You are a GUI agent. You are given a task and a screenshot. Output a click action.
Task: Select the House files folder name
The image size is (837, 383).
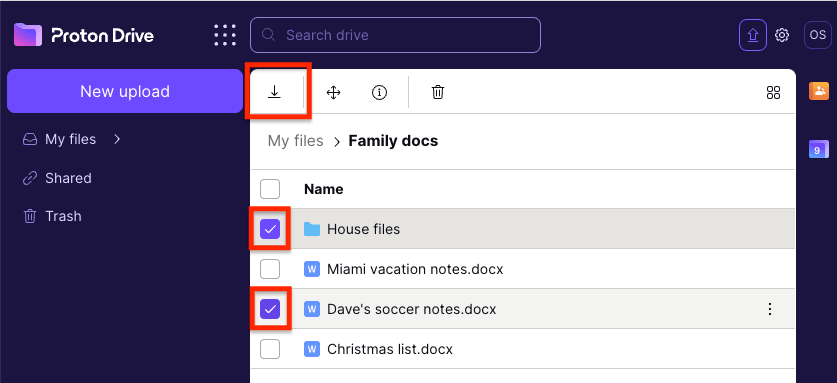(364, 229)
